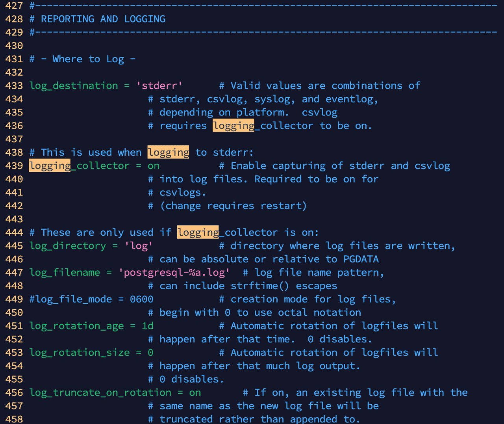Click the 'postgresql-%a.log' filename pattern

[x=174, y=272]
